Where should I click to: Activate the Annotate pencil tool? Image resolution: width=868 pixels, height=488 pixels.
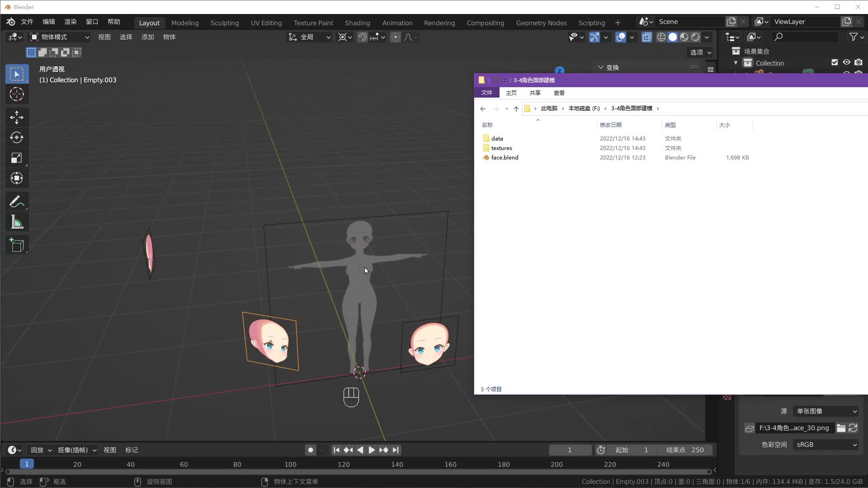17,202
